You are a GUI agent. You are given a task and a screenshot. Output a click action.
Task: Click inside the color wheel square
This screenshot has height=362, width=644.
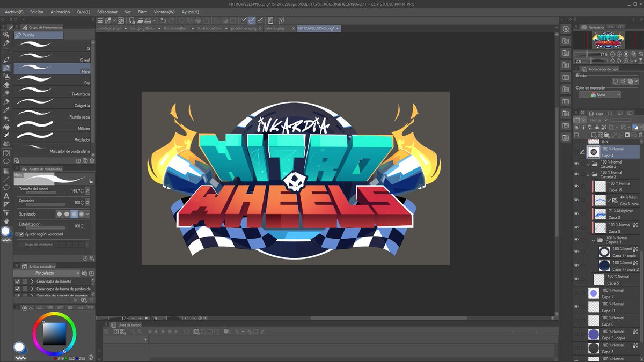pos(54,333)
